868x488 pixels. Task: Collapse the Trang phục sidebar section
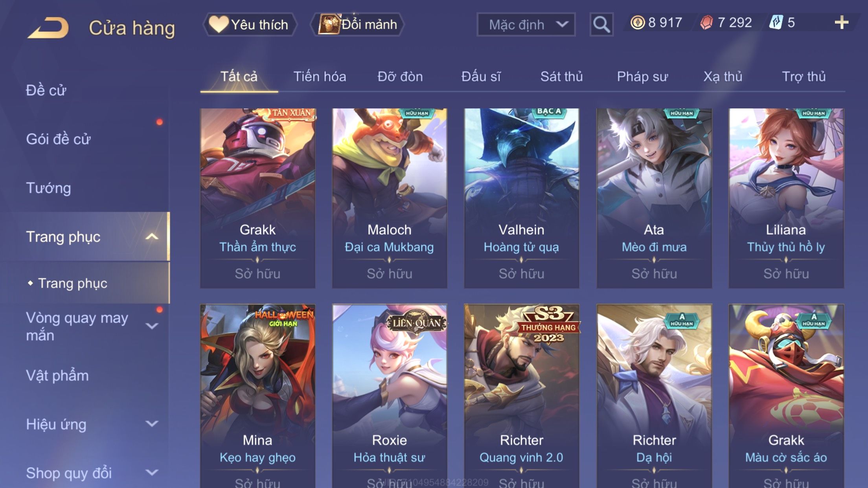152,237
